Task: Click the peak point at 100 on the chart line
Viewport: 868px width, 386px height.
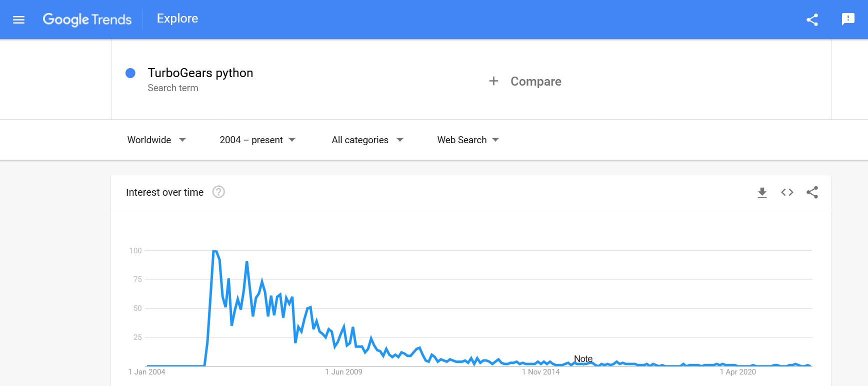Action: coord(214,251)
